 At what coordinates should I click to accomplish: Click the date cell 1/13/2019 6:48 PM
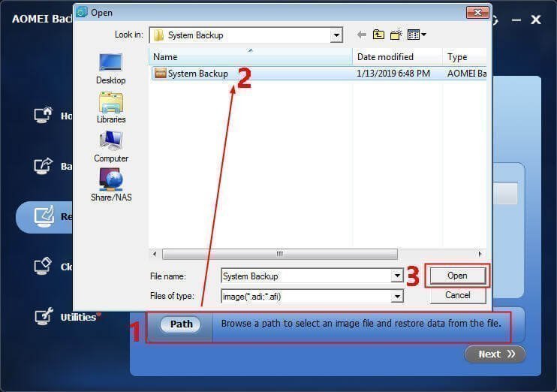[393, 74]
